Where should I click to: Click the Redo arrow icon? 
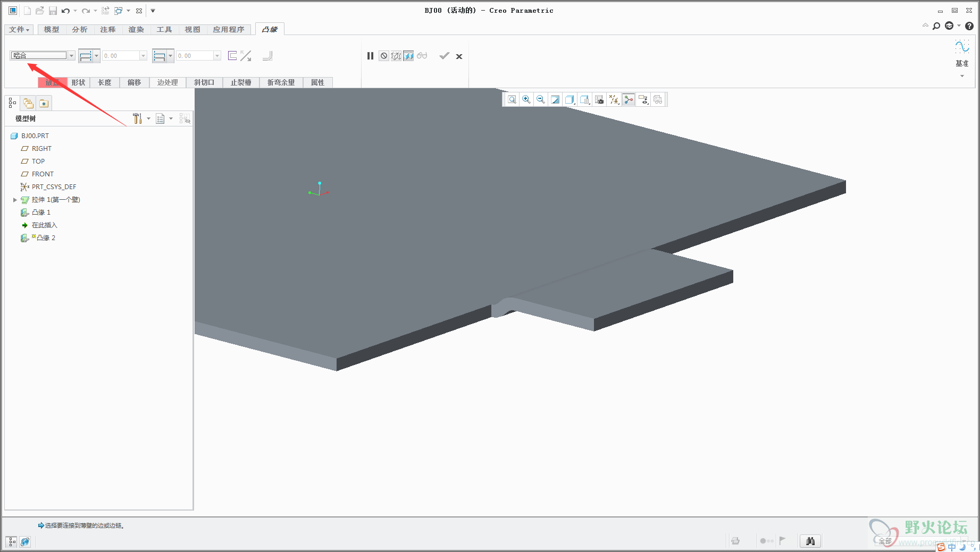point(86,11)
